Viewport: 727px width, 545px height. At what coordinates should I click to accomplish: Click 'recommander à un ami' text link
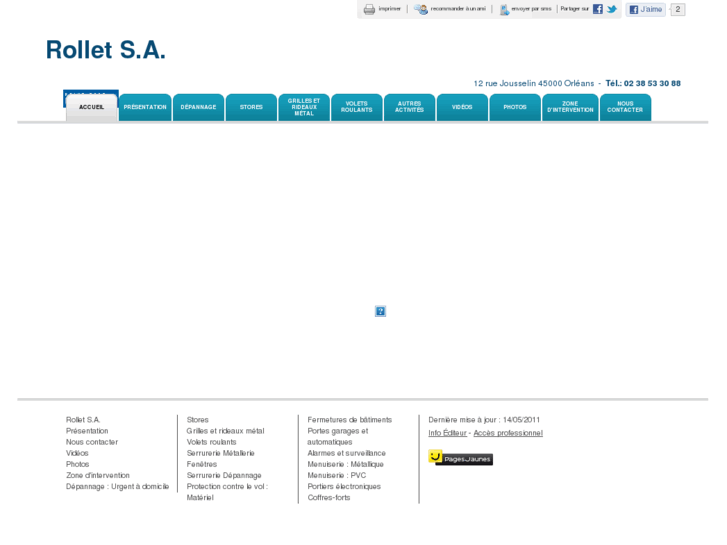[x=458, y=9]
